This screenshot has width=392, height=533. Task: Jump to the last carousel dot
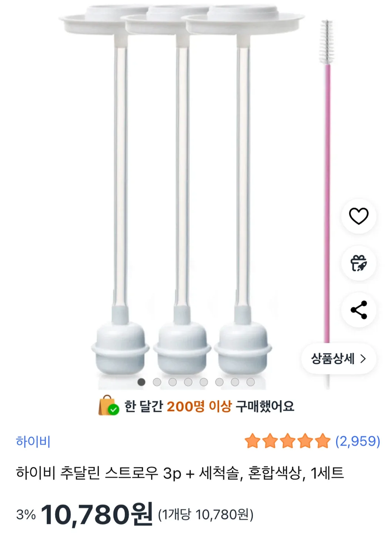tap(251, 382)
